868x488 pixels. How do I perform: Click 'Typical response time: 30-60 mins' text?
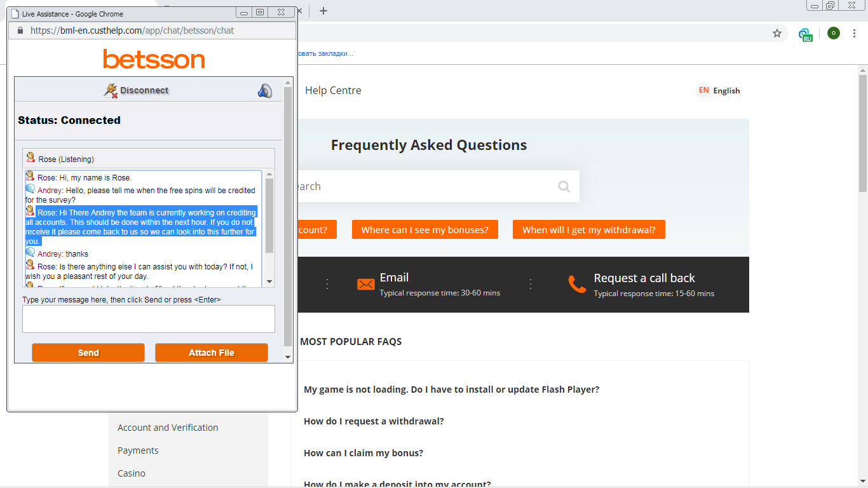440,293
